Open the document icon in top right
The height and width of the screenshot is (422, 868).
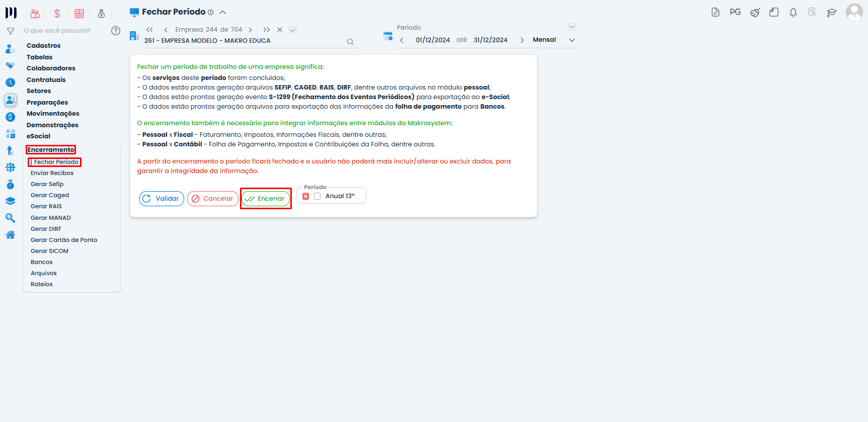point(716,12)
